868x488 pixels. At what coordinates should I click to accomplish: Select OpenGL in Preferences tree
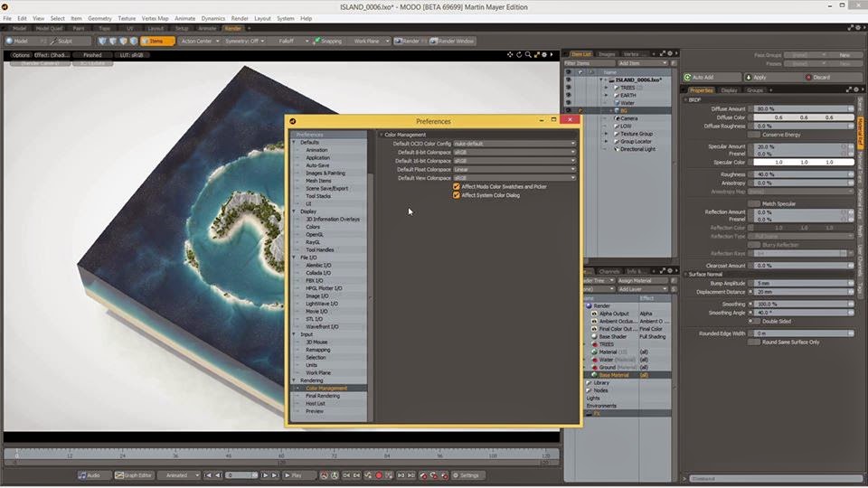click(315, 235)
